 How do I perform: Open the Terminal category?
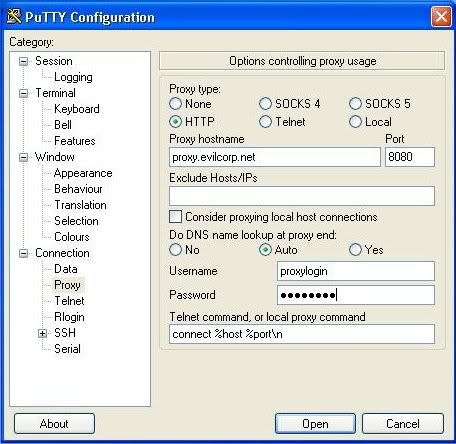click(x=55, y=93)
